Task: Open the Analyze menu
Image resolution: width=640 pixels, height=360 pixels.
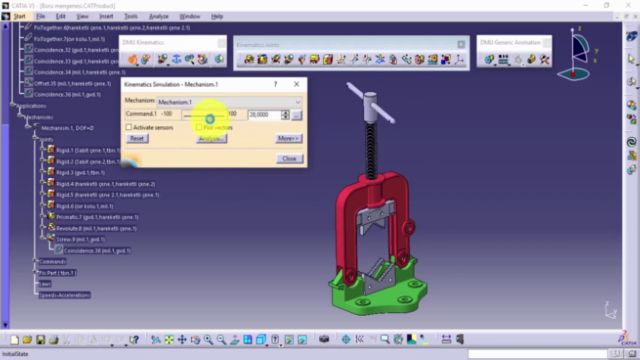Action: pyautogui.click(x=158, y=16)
